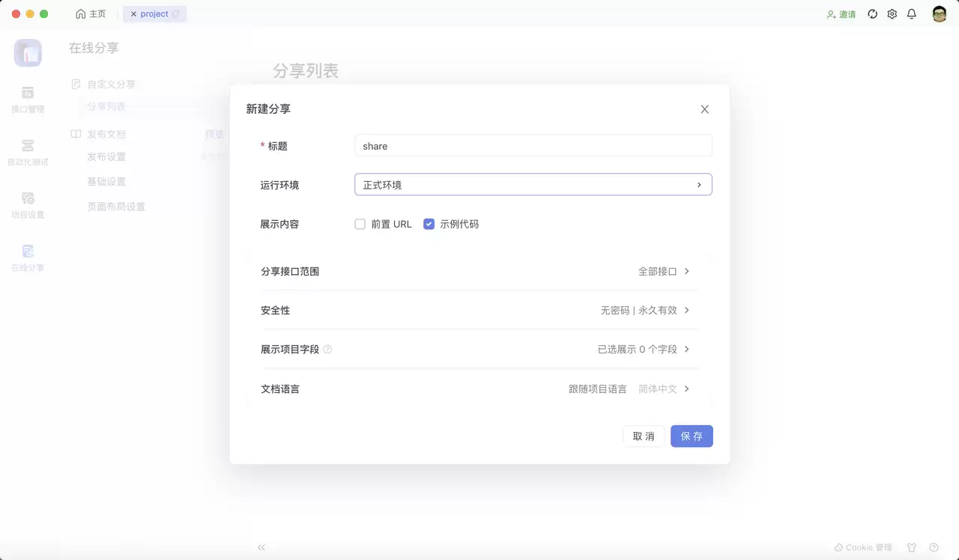Click the 标题 input field
The height and width of the screenshot is (560, 959).
click(x=533, y=146)
